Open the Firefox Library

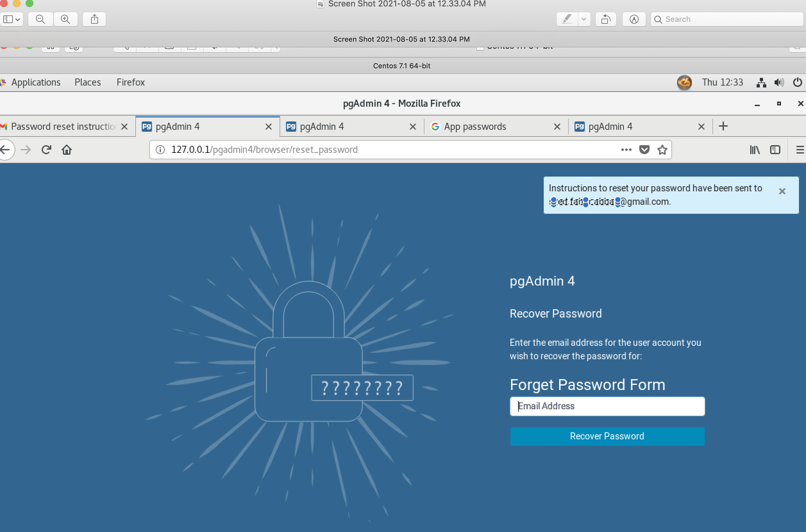pos(755,150)
